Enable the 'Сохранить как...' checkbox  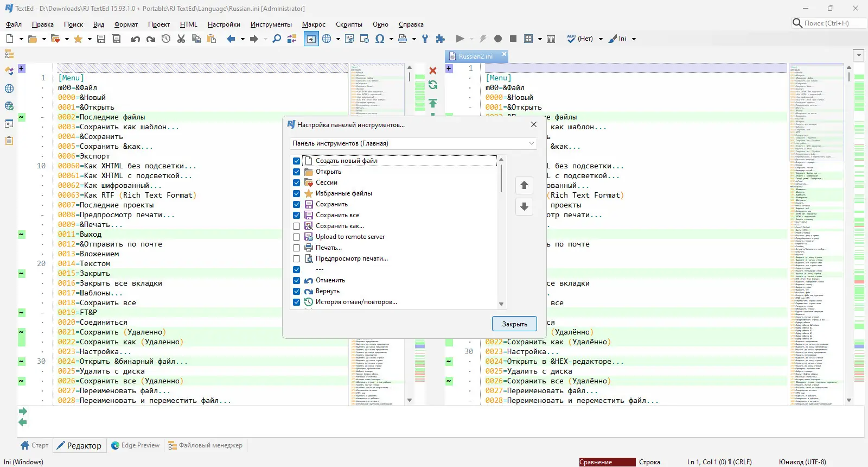296,226
